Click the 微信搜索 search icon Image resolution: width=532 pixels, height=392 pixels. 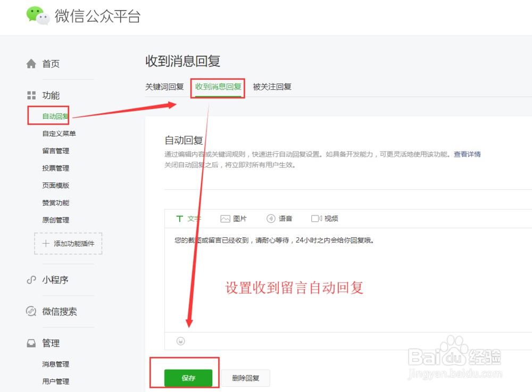pyautogui.click(x=31, y=312)
